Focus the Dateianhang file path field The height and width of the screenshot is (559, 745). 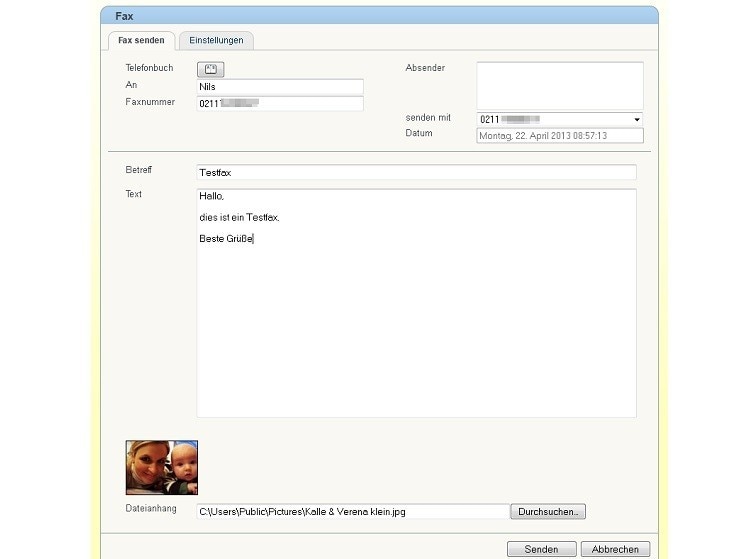click(352, 512)
